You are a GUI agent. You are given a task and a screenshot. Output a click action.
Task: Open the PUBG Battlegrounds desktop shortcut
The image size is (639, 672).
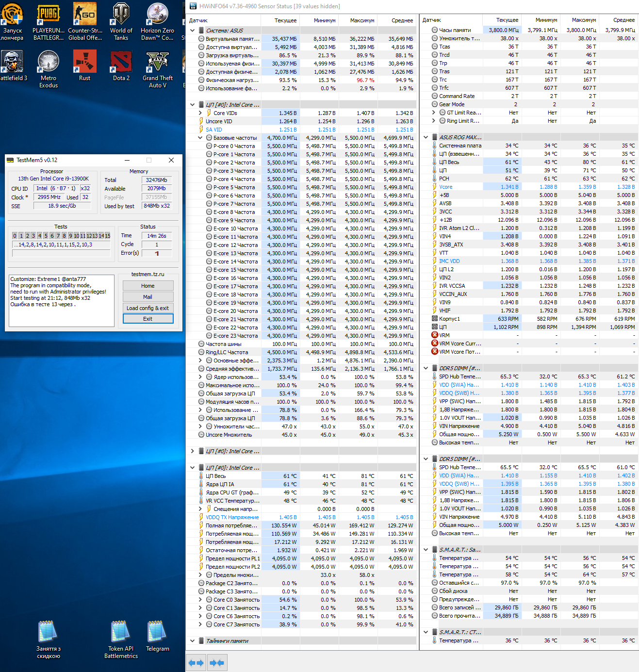tap(49, 22)
